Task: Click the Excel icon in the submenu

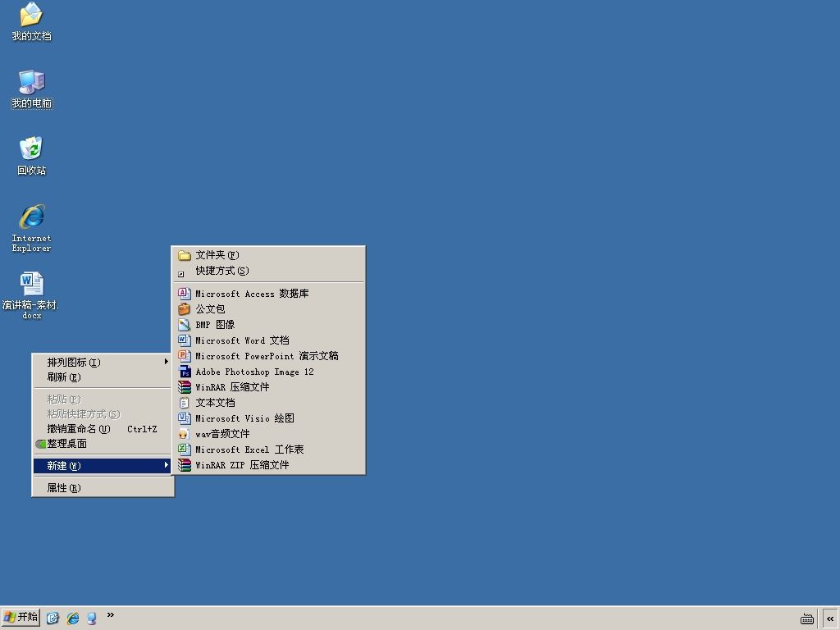Action: [185, 450]
